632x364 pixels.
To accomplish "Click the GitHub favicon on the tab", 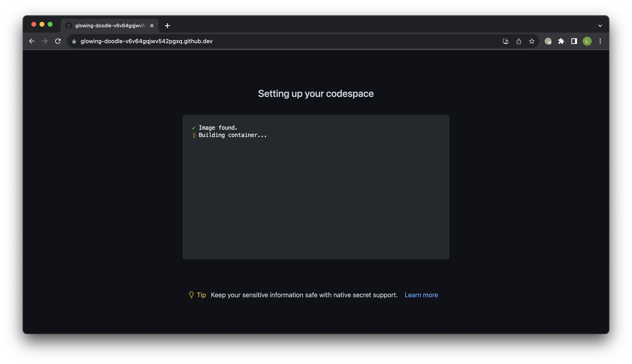I will click(69, 26).
